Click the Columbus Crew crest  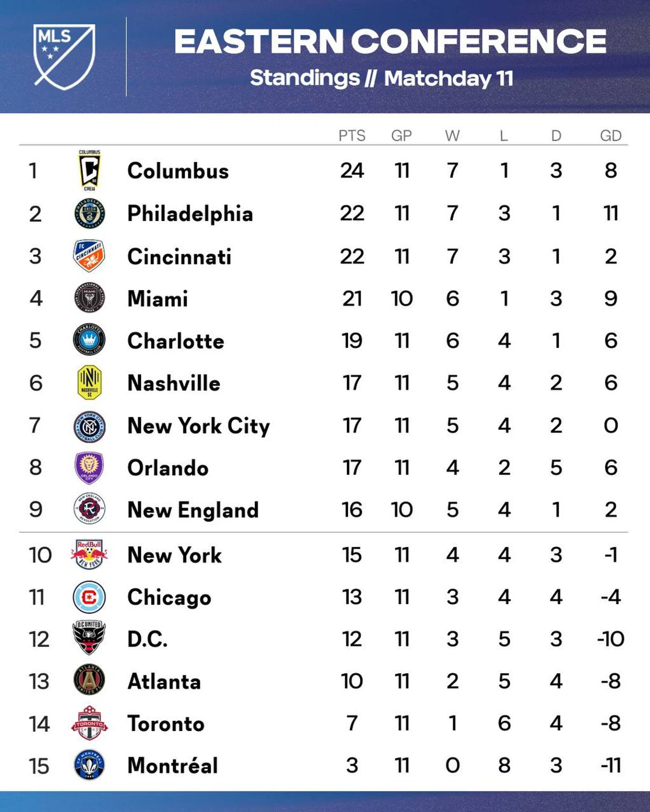[89, 170]
